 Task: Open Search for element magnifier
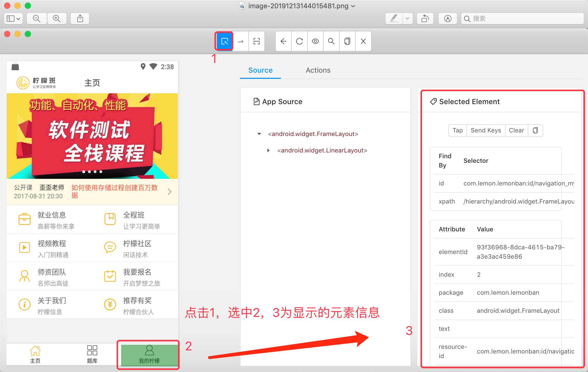[x=331, y=41]
